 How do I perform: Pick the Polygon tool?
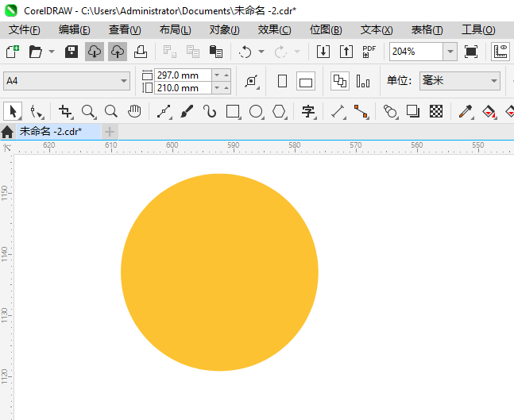279,111
